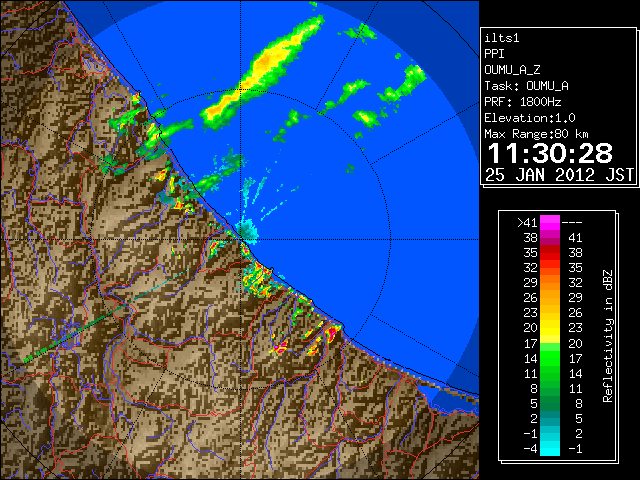Click the ">41" legend label

coord(527,223)
